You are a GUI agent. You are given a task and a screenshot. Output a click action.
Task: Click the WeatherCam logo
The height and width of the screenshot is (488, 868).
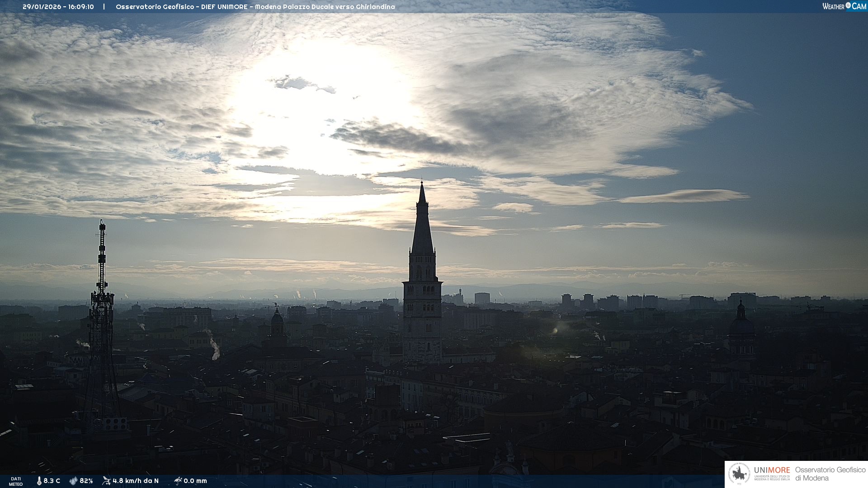coord(844,6)
